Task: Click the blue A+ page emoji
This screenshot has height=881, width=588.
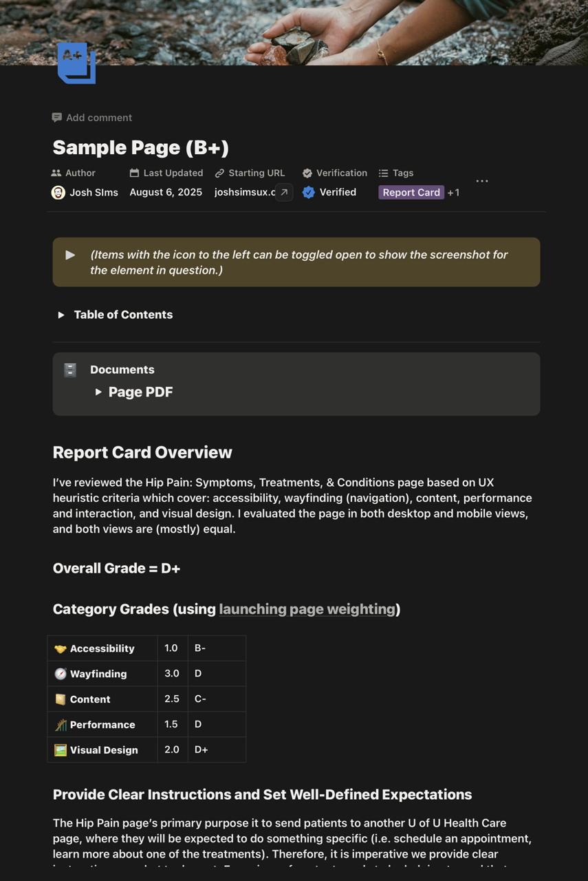Action: tap(76, 63)
